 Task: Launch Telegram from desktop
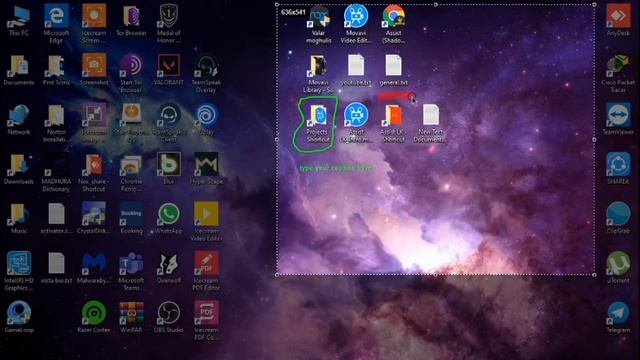click(x=618, y=318)
